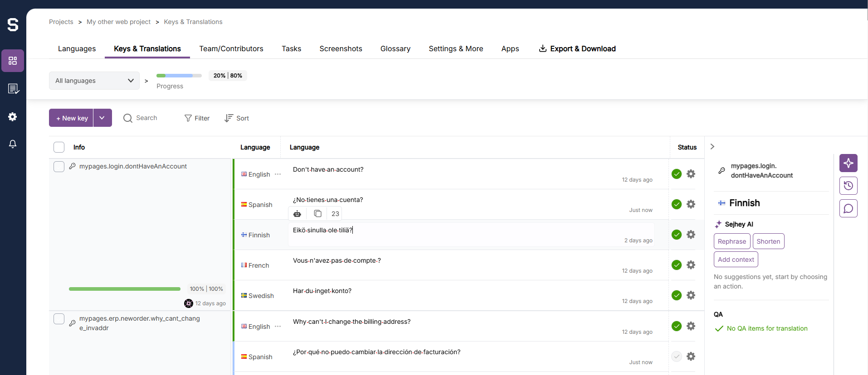Click the machine translation robot icon
Screen dimensions: 868x375
[297, 214]
